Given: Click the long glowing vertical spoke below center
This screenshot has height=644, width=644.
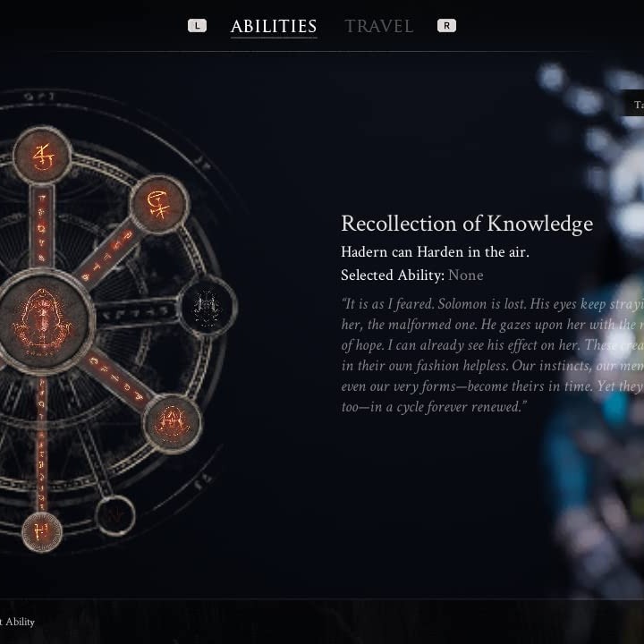Looking at the screenshot, I should [x=41, y=445].
